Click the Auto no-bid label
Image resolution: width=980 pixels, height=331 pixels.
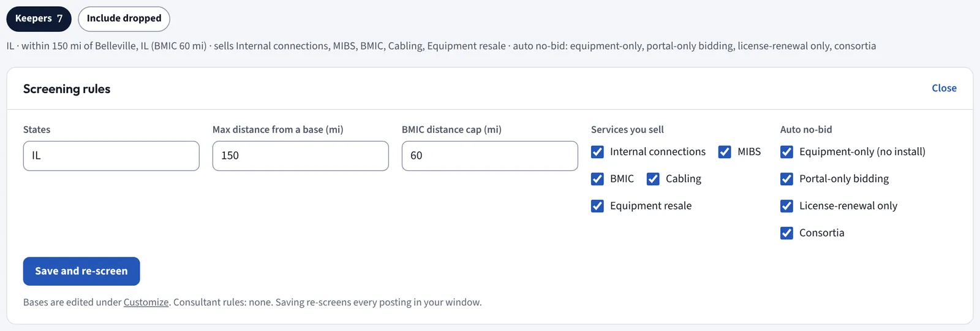(806, 129)
